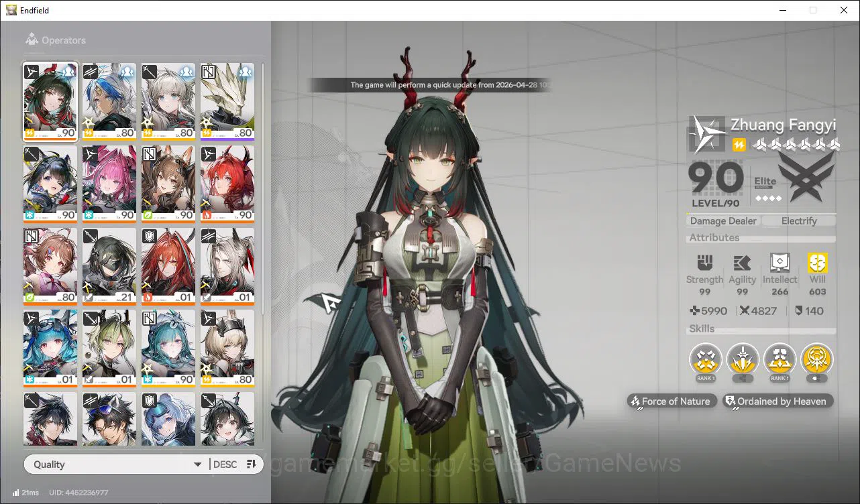Open the fourth fully yellow ultimate skill icon
The width and height of the screenshot is (860, 504).
pyautogui.click(x=816, y=361)
